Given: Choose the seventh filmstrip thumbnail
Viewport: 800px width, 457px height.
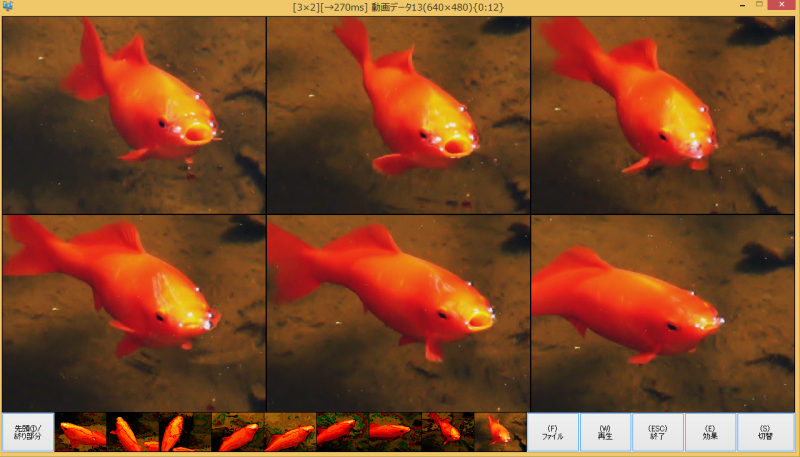Looking at the screenshot, I should [x=395, y=432].
